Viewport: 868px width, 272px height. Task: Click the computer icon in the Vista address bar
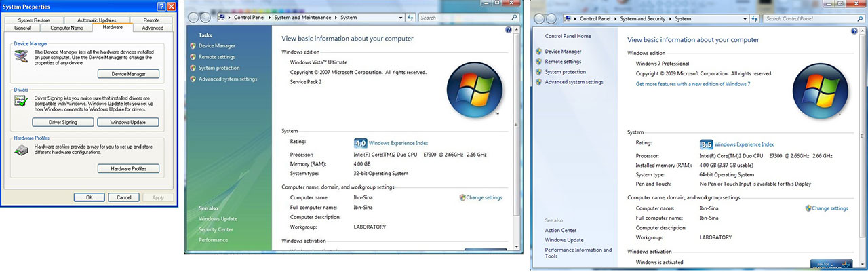pos(222,17)
